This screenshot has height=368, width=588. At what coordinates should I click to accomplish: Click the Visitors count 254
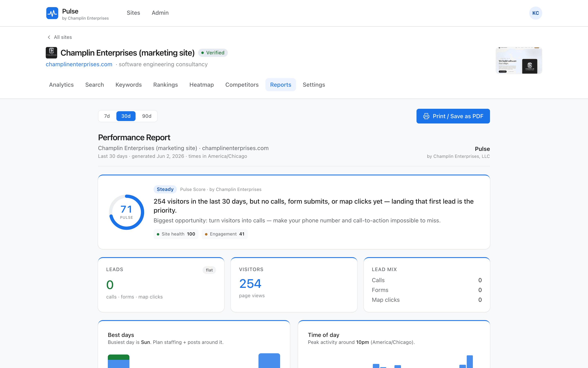pyautogui.click(x=250, y=284)
